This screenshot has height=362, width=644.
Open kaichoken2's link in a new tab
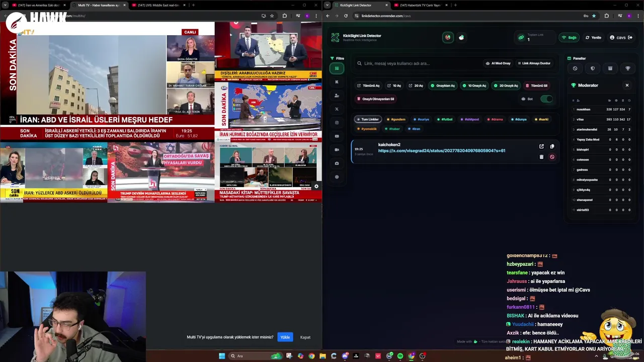coord(541,146)
